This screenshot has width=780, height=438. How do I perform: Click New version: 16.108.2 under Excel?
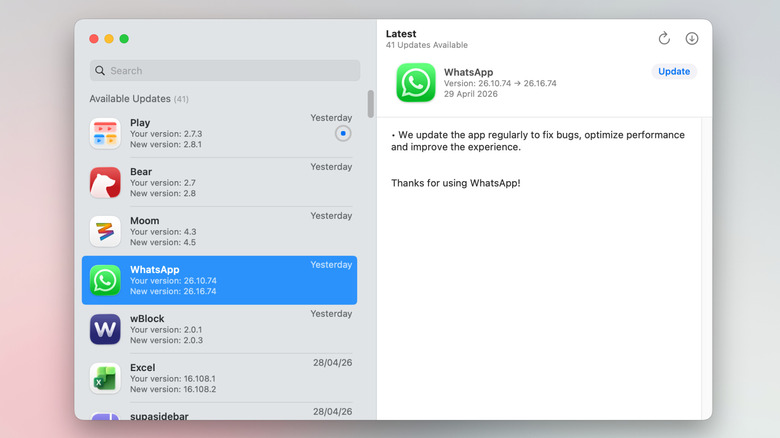pyautogui.click(x=173, y=389)
